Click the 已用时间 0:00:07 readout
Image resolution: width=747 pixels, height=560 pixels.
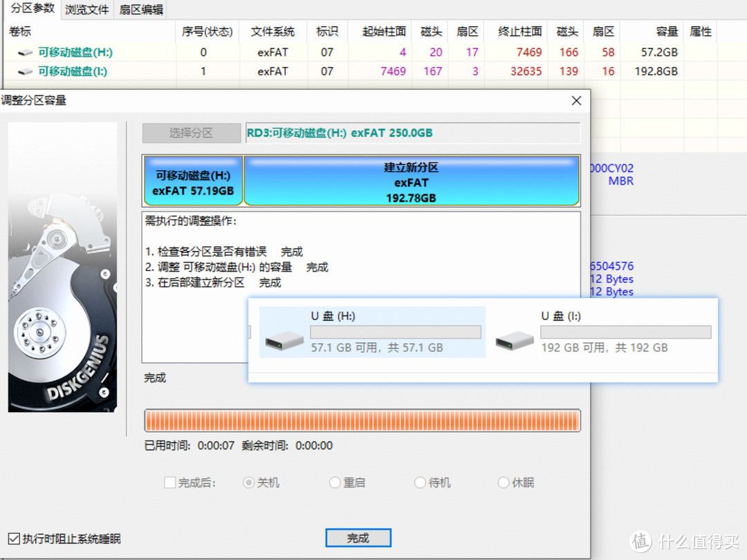(189, 446)
